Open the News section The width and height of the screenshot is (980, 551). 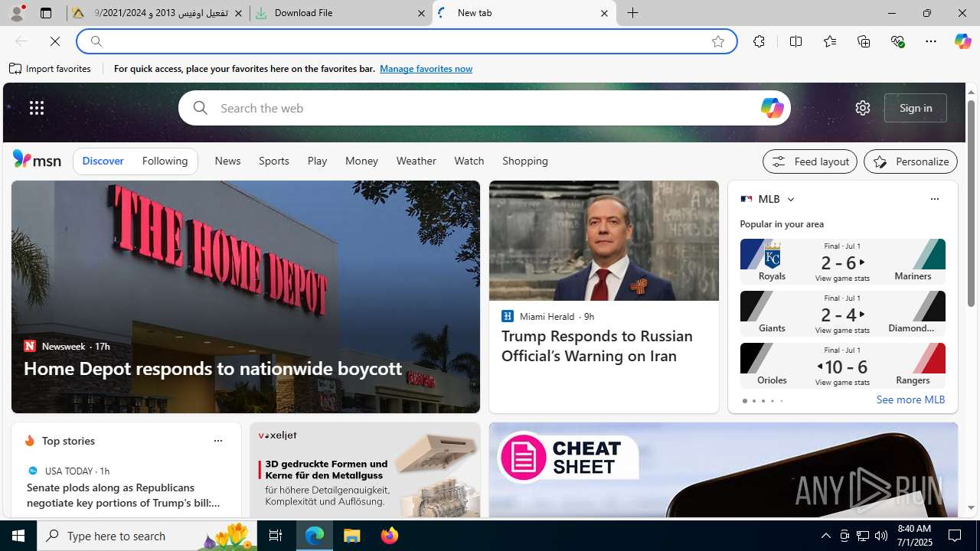[x=227, y=161]
